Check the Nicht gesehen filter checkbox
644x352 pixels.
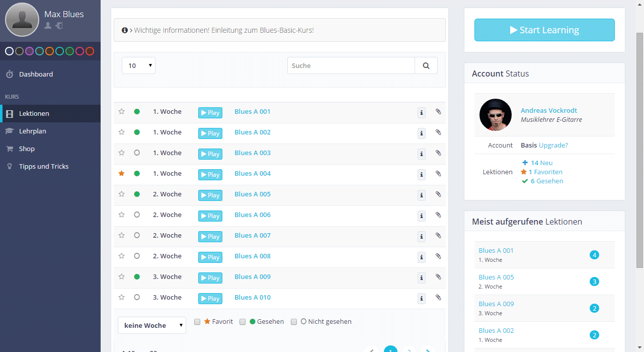point(294,322)
